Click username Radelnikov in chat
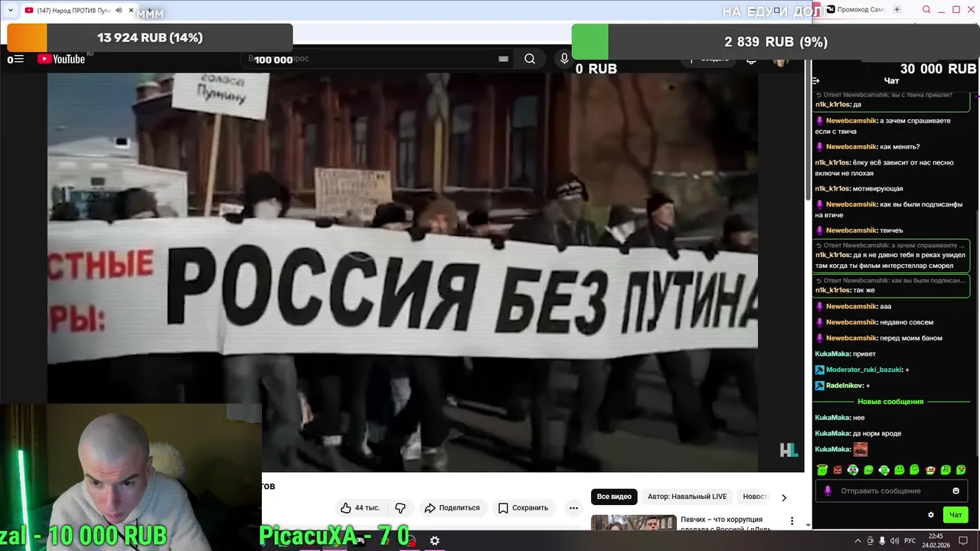This screenshot has height=551, width=980. coord(844,386)
